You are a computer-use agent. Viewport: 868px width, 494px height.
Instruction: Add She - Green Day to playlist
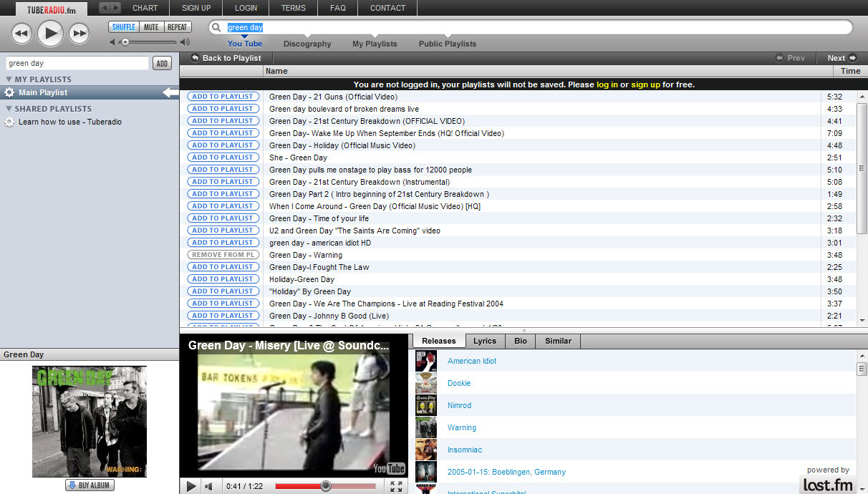coord(222,158)
